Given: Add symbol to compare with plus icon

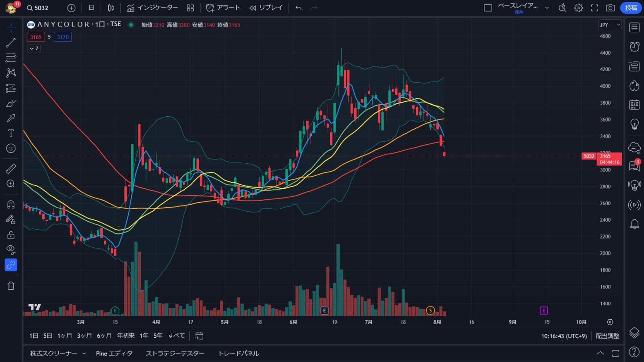Looking at the screenshot, I should (71, 8).
